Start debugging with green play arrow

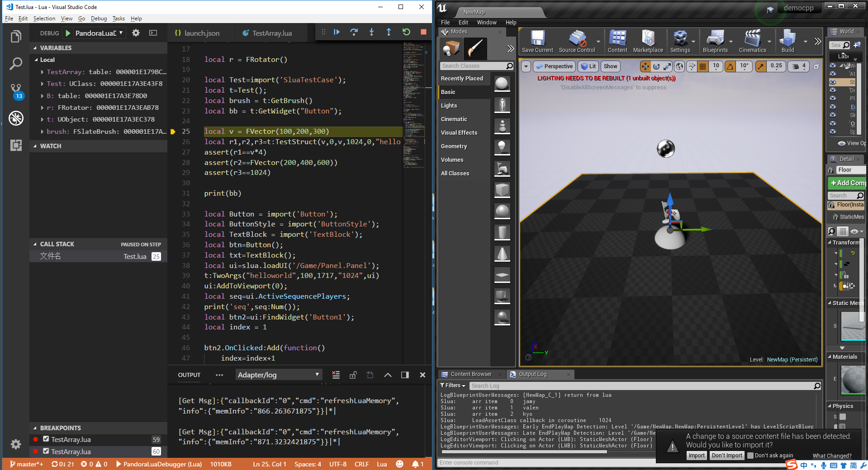(x=68, y=33)
